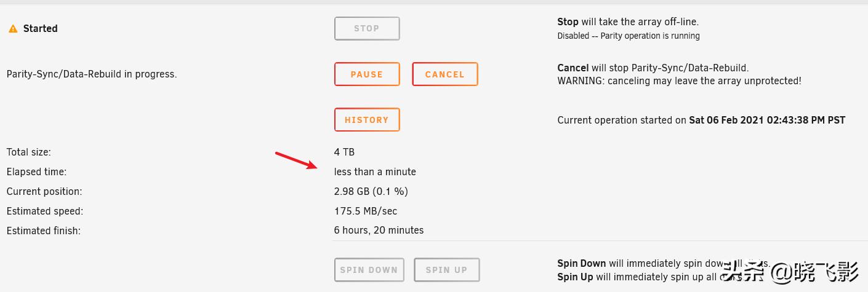Open the parity HISTORY log
The image size is (868, 292).
pyautogui.click(x=367, y=120)
